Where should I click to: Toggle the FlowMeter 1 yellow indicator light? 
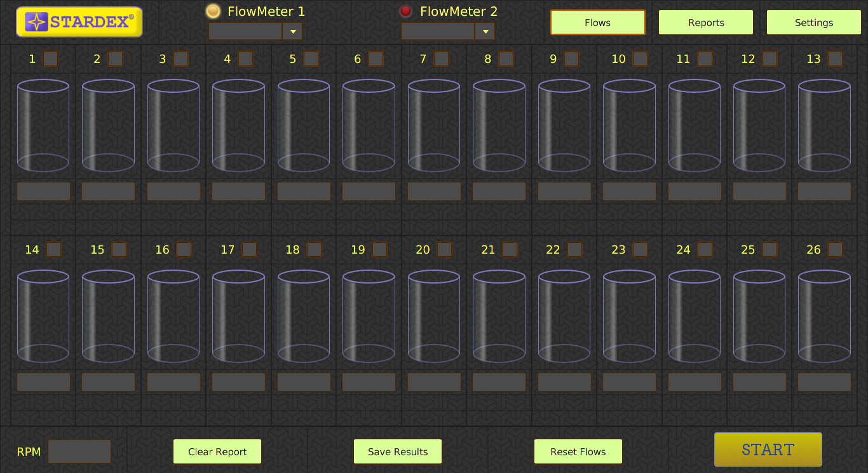pyautogui.click(x=213, y=11)
